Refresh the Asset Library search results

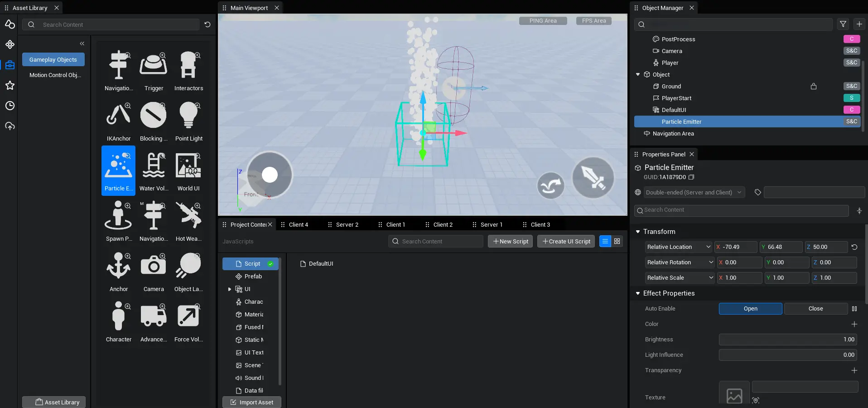coord(207,24)
